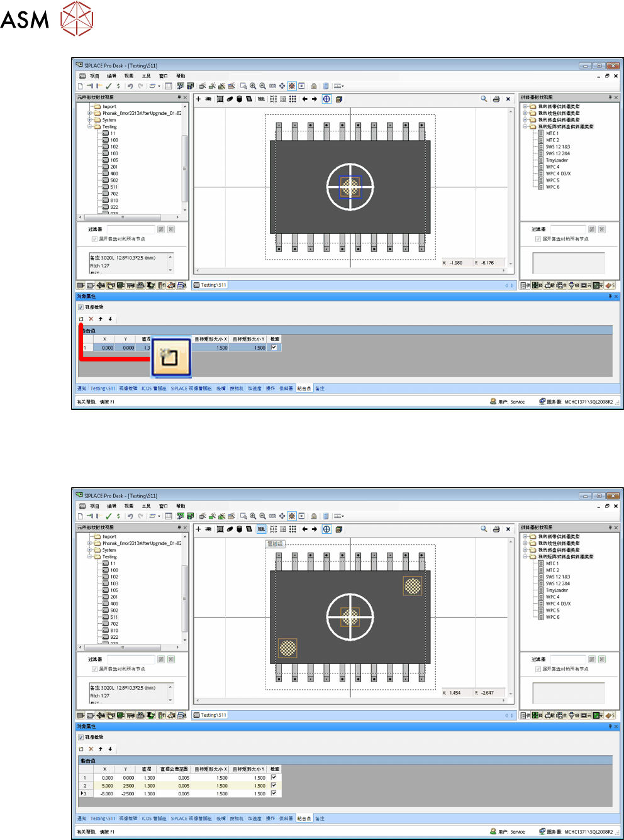The image size is (624, 840).
Task: Open 编辑 menu in first screenshot
Action: coord(111,76)
